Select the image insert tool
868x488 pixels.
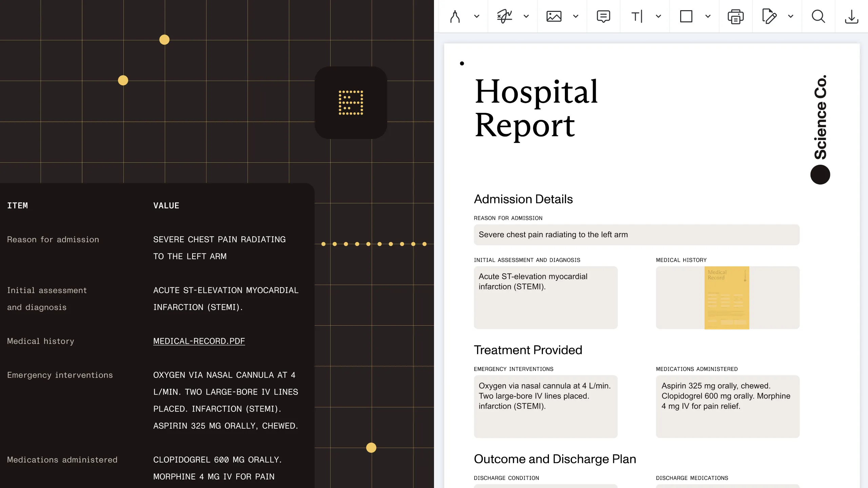pos(554,16)
